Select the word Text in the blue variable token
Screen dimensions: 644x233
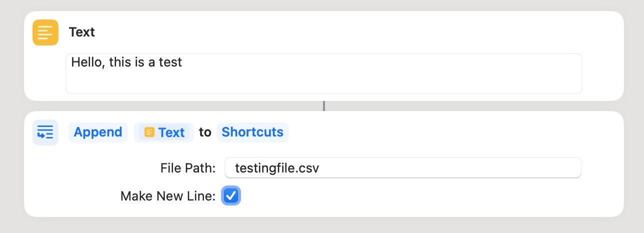click(x=171, y=132)
